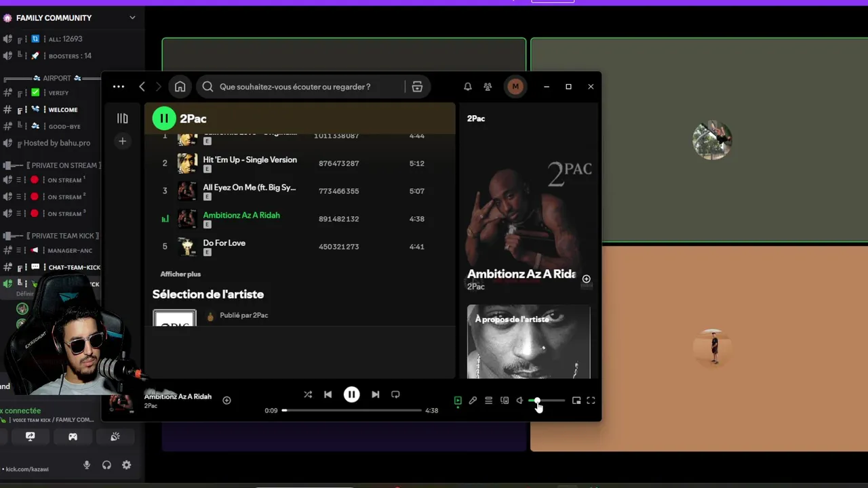Image resolution: width=868 pixels, height=488 pixels.
Task: Show lyrics with microphone icon
Action: point(473,401)
